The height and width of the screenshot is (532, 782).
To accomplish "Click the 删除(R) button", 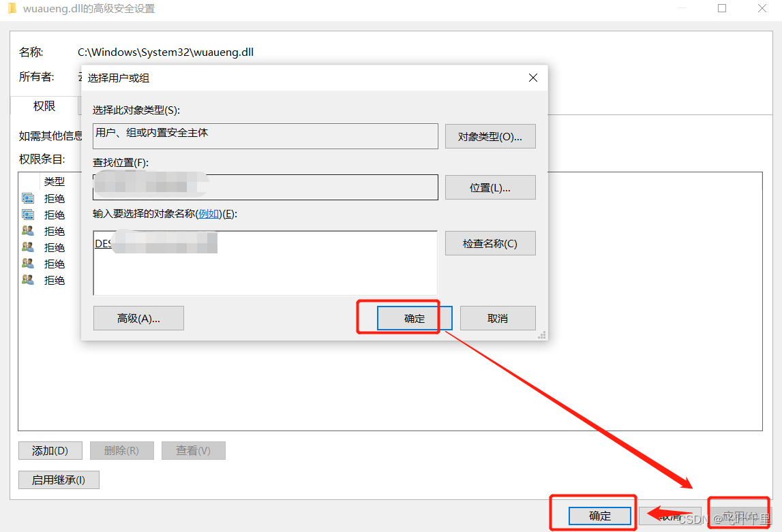I will pos(121,451).
